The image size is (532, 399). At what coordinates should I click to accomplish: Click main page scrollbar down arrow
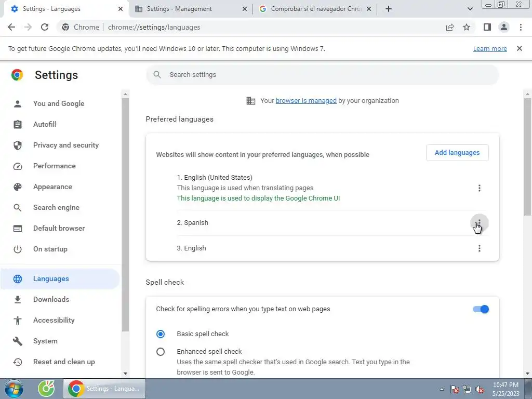(528, 374)
